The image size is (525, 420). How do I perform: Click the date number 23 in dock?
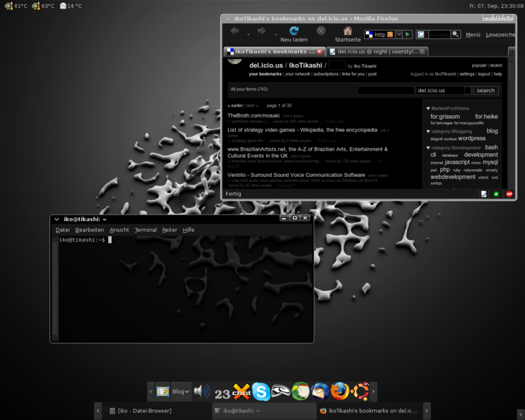pos(222,394)
